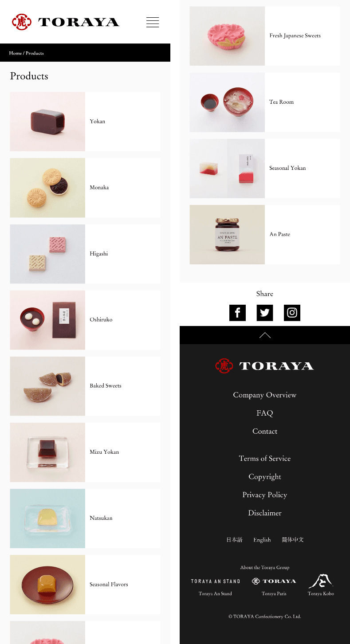Image resolution: width=350 pixels, height=644 pixels.
Task: Open the FAQ footer link
Action: [265, 413]
